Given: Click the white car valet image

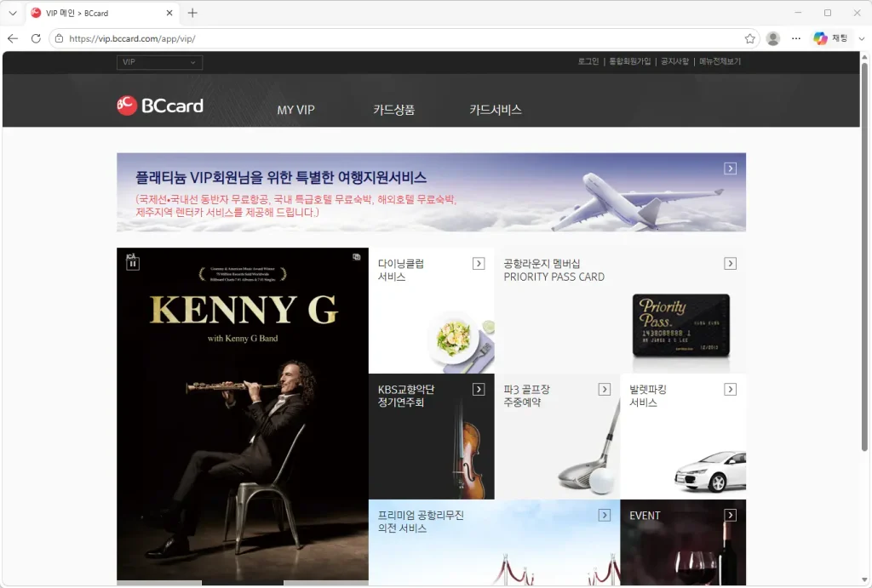Looking at the screenshot, I should click(710, 471).
